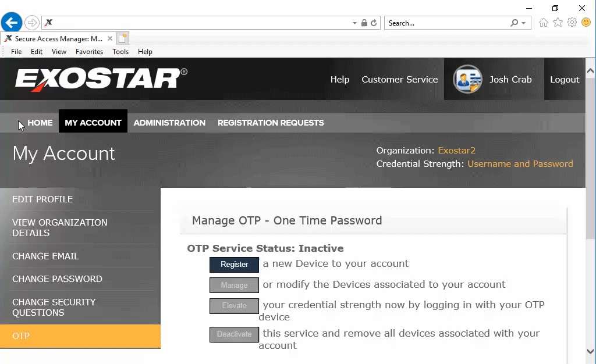Open Change Password in the sidebar
This screenshot has height=364, width=596.
pyautogui.click(x=57, y=279)
